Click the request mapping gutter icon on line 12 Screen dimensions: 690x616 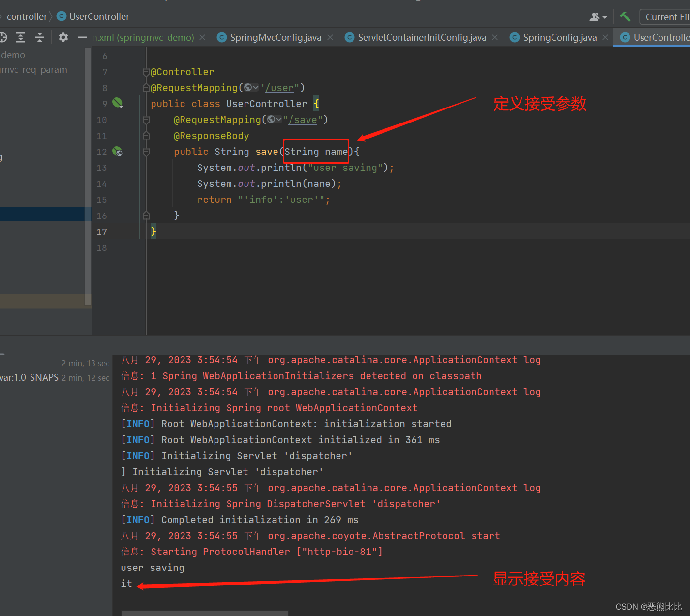(x=118, y=152)
